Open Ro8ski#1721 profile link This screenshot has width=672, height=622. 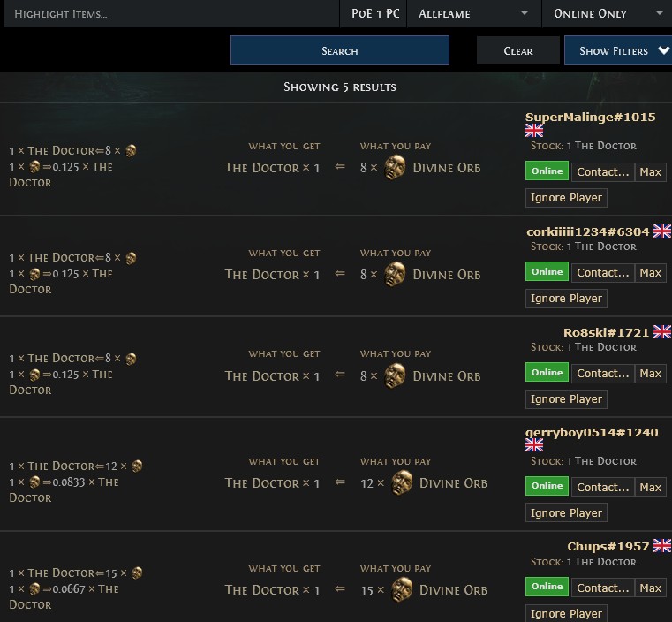pos(606,332)
